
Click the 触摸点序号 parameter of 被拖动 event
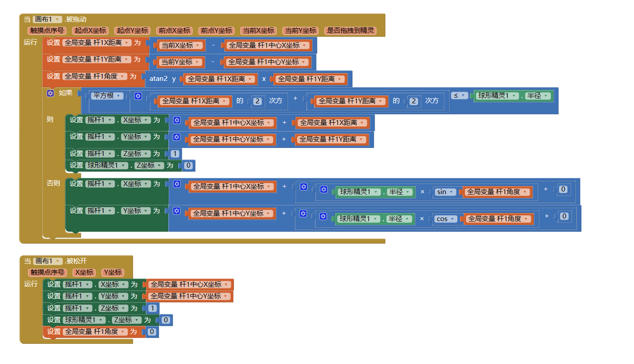pyautogui.click(x=47, y=31)
